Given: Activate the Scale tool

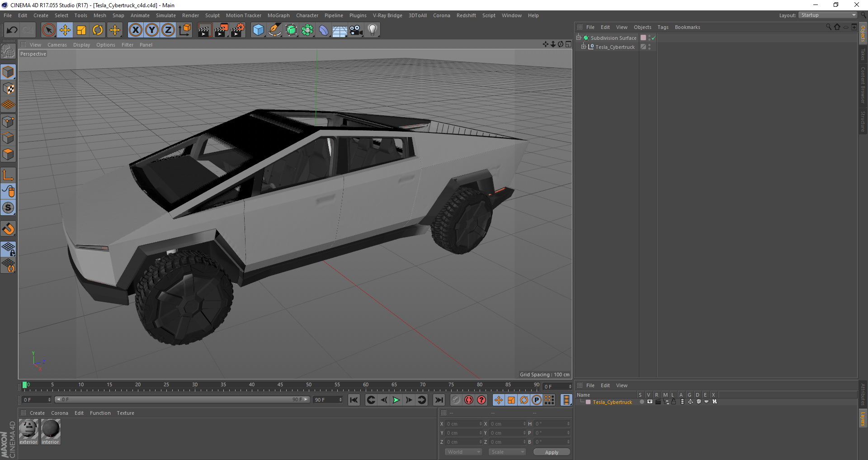Looking at the screenshot, I should coord(81,30).
